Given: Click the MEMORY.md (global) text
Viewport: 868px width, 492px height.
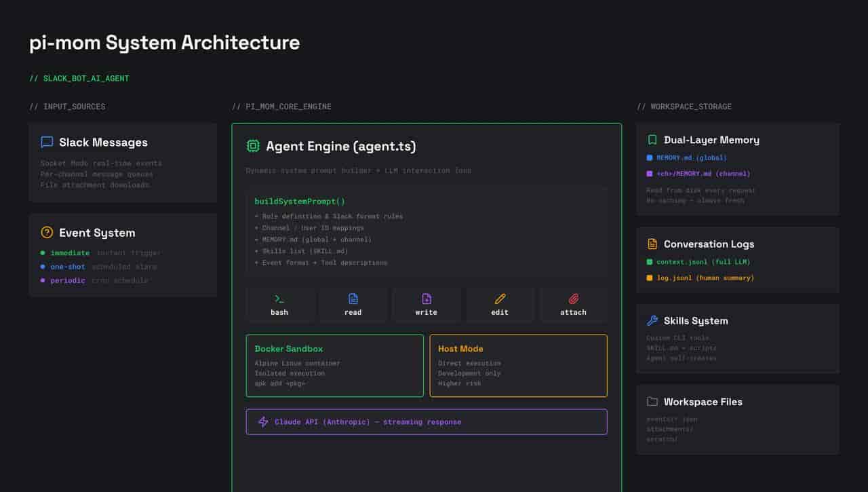Looking at the screenshot, I should (692, 157).
